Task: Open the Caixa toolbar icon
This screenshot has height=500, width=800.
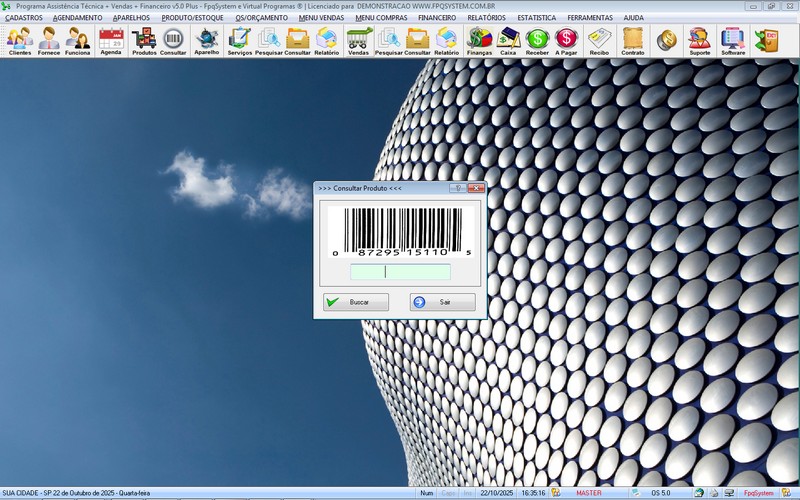Action: point(508,41)
